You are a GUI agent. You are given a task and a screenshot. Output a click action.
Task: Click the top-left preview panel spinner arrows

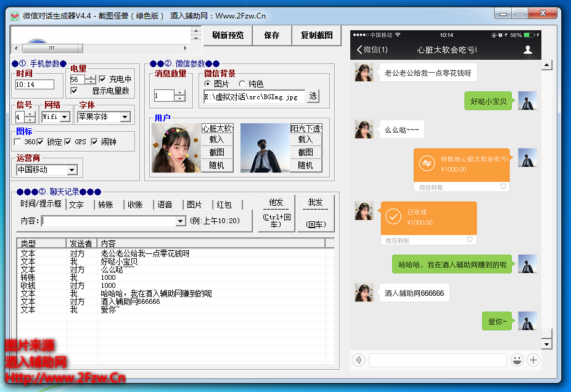[196, 35]
